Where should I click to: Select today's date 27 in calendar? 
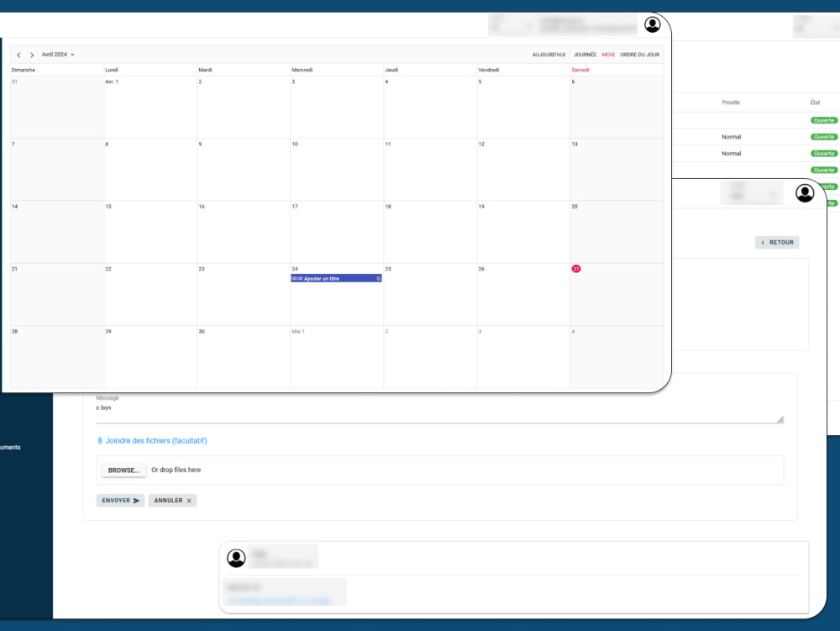576,269
